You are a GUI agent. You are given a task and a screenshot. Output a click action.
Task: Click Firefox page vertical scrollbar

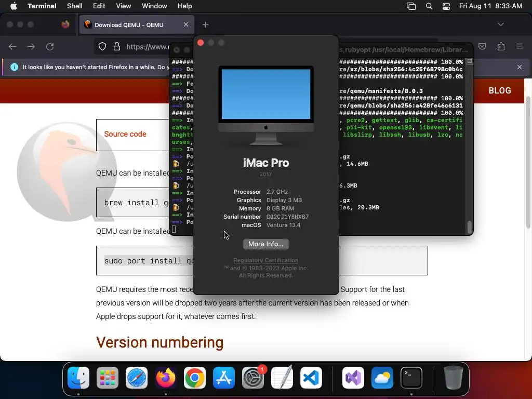[528, 163]
